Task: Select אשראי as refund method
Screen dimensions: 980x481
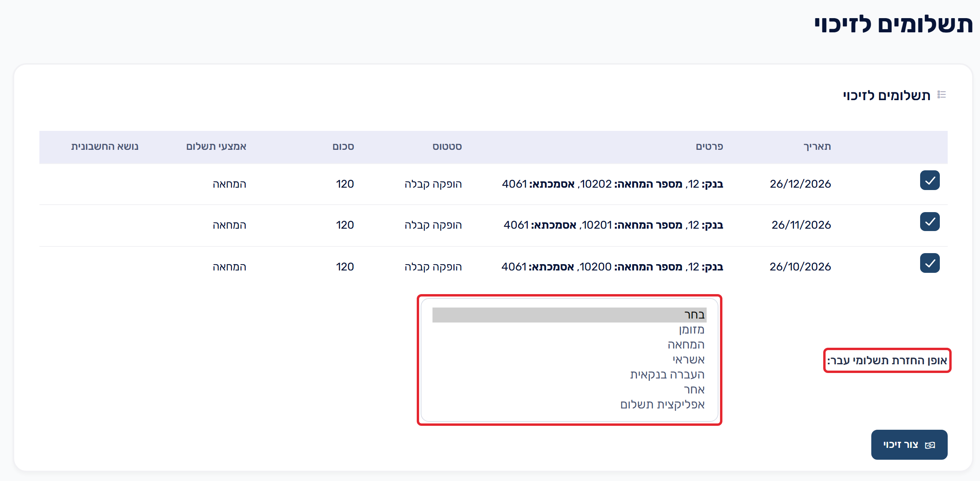Action: pyautogui.click(x=569, y=360)
